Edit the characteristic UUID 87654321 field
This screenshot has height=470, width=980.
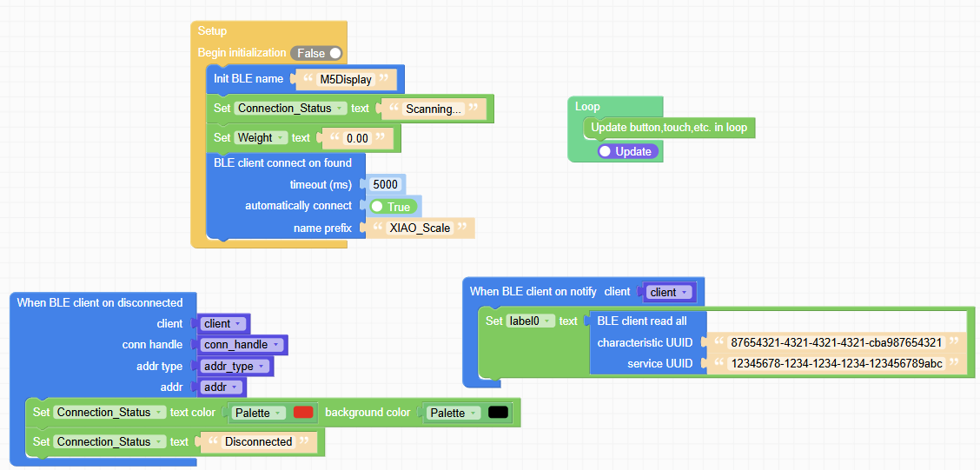837,342
